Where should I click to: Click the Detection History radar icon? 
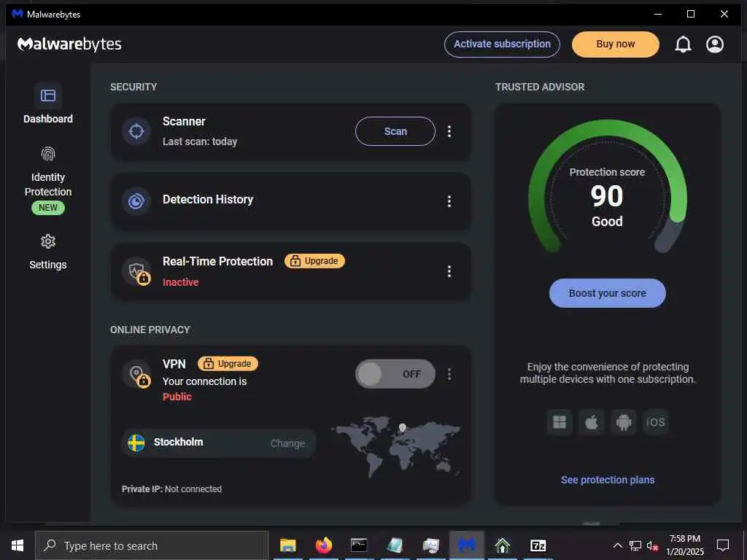[x=136, y=201]
